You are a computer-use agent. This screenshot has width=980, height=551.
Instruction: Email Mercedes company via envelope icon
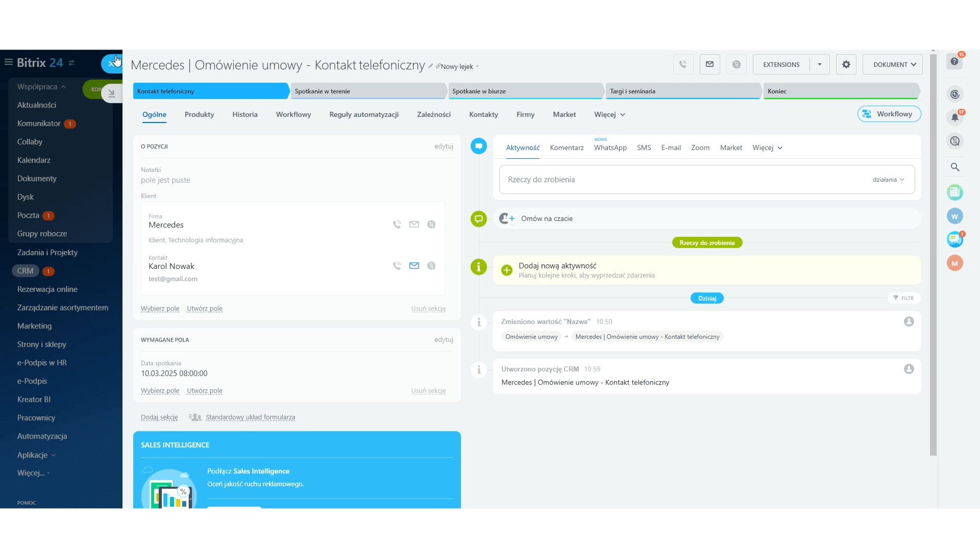[x=414, y=224]
